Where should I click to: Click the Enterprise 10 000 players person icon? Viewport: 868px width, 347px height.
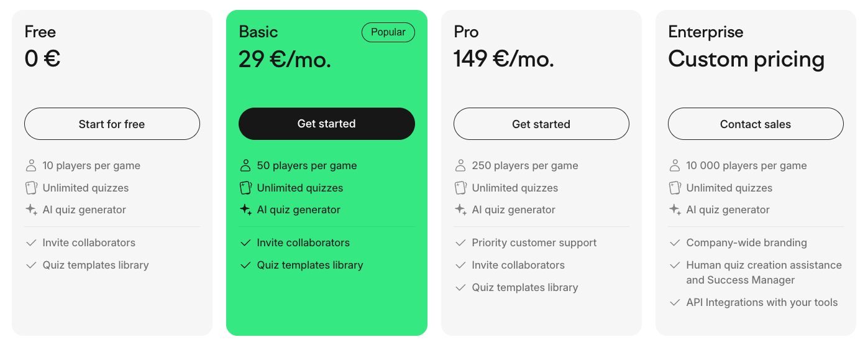(x=675, y=165)
